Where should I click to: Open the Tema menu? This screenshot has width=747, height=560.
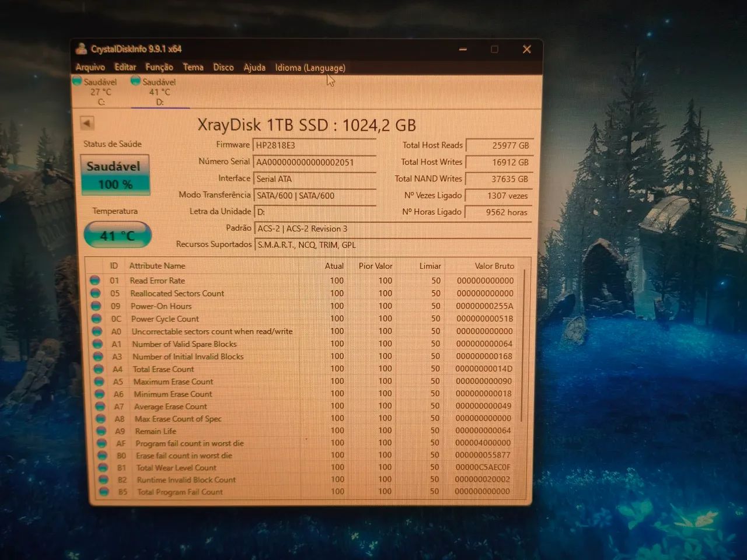(193, 67)
